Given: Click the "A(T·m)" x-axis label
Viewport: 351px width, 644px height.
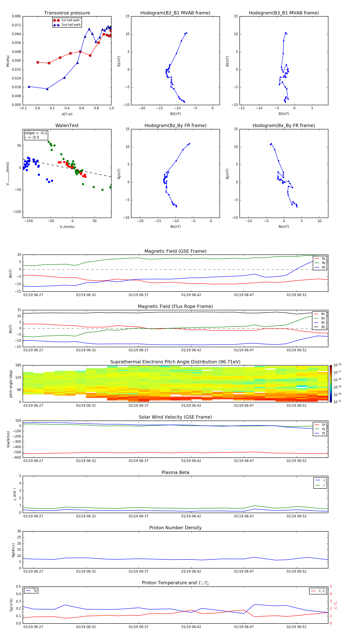Looking at the screenshot, I should [x=67, y=114].
